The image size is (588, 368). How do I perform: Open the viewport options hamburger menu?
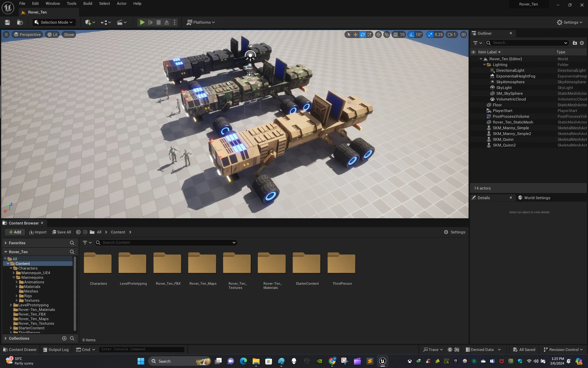[x=6, y=34]
